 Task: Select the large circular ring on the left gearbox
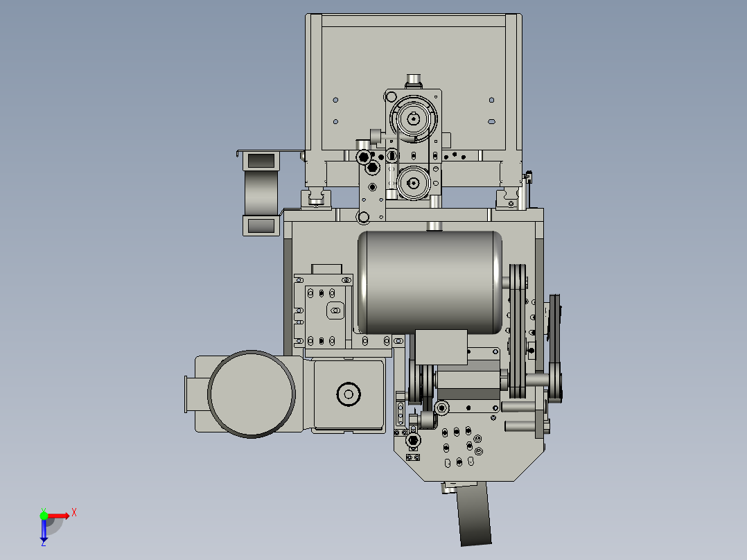pos(252,394)
